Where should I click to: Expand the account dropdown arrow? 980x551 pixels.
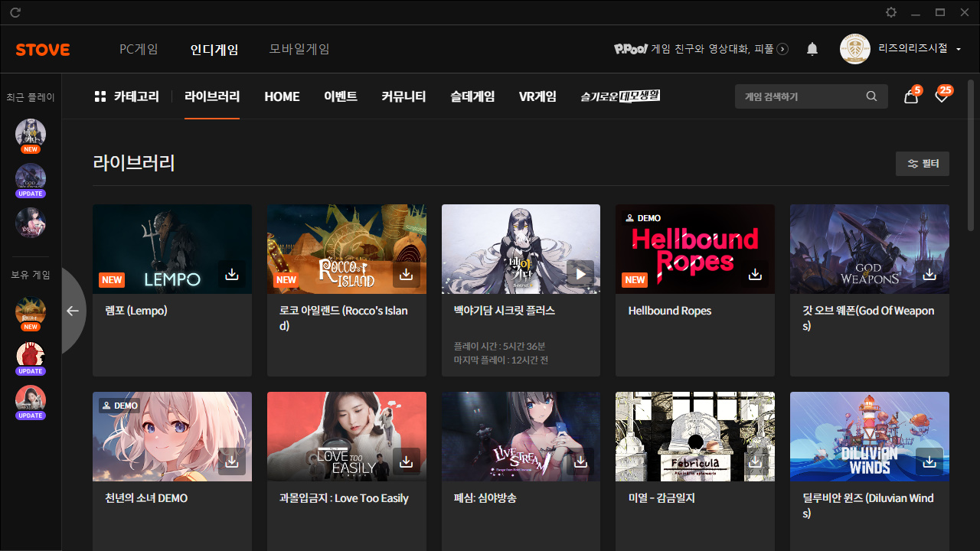click(959, 49)
